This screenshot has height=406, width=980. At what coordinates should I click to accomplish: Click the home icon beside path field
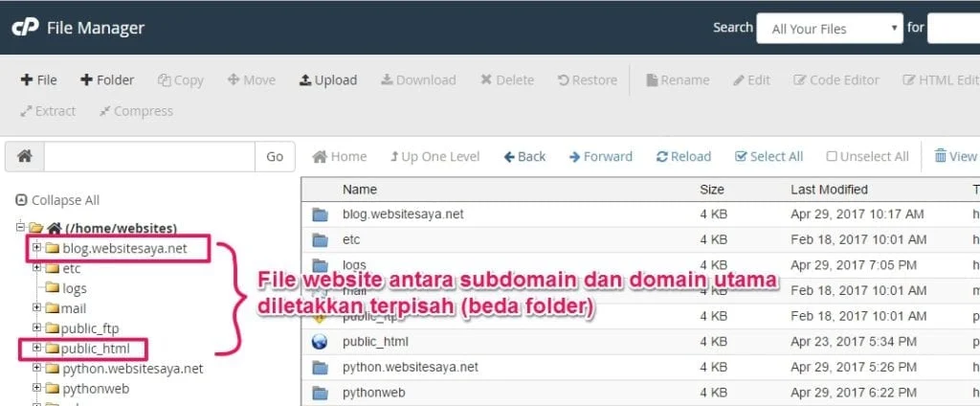click(24, 156)
